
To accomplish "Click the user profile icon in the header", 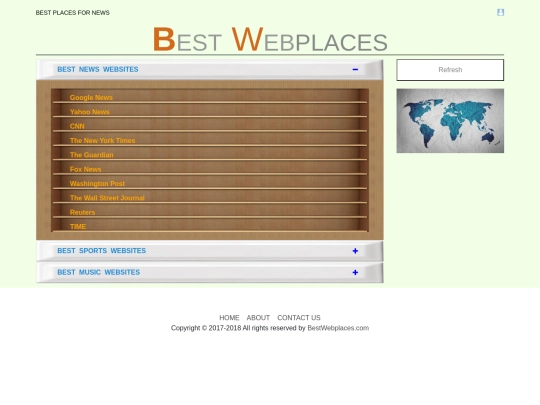I will point(500,12).
